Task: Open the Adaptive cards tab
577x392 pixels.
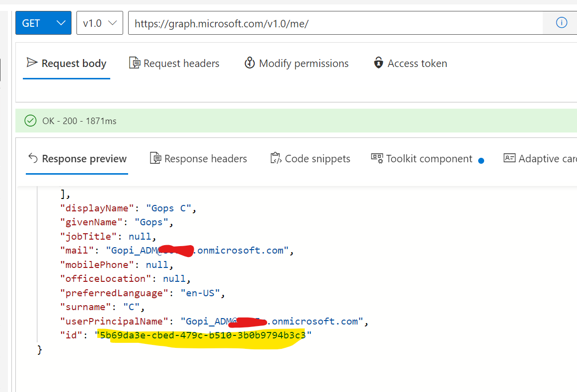Action: [x=539, y=159]
